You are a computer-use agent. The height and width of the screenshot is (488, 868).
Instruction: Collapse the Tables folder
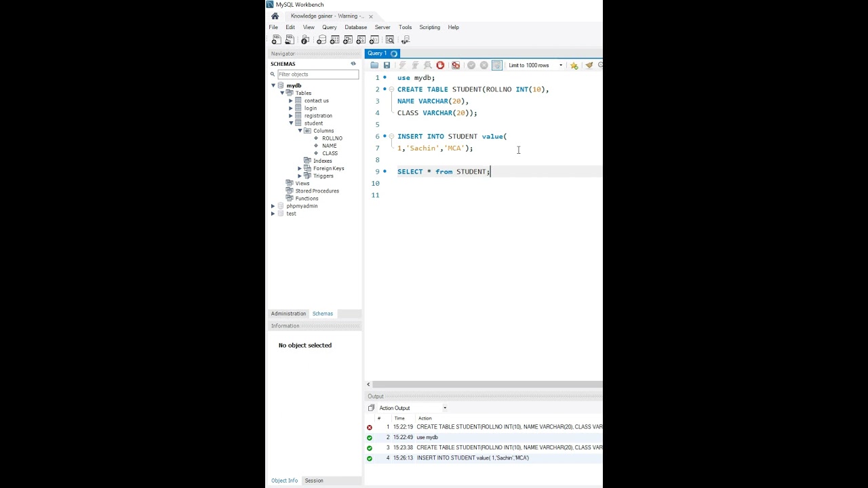tap(282, 93)
